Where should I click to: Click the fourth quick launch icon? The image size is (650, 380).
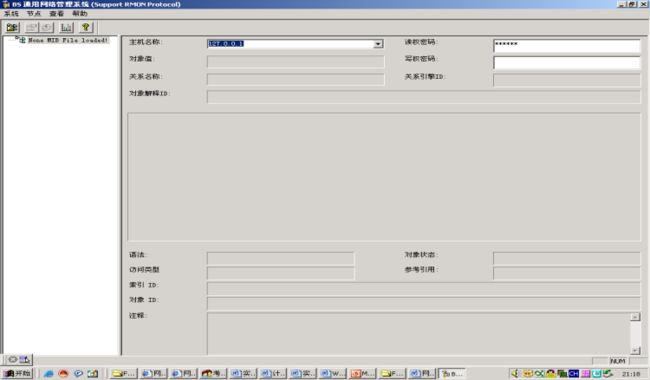pos(92,373)
